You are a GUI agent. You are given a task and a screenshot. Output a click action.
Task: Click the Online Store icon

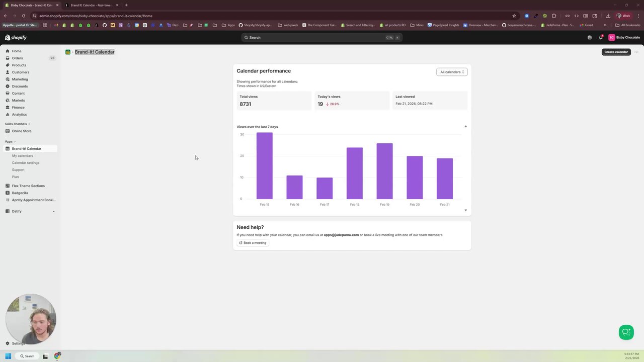point(8,131)
